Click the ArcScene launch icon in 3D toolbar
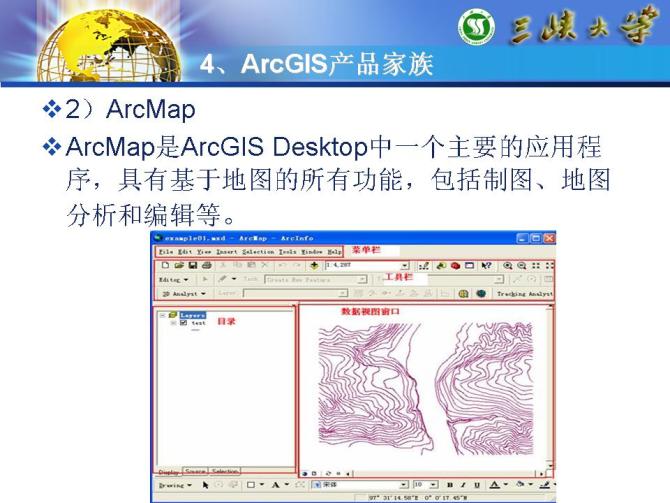Viewport: 670px width, 503px height. (x=463, y=294)
